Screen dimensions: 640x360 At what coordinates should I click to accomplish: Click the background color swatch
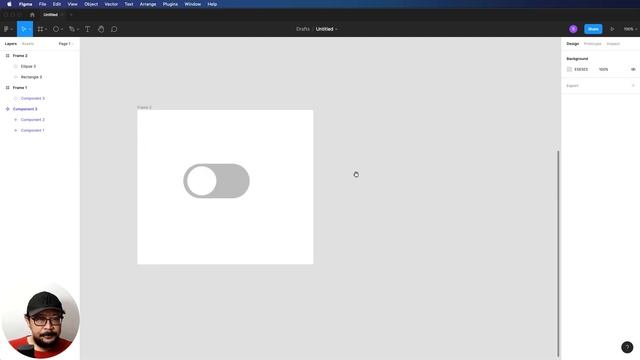[x=569, y=69]
